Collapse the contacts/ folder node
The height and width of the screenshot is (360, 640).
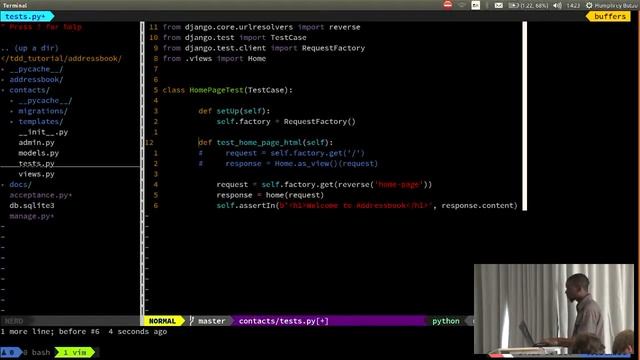click(29, 90)
